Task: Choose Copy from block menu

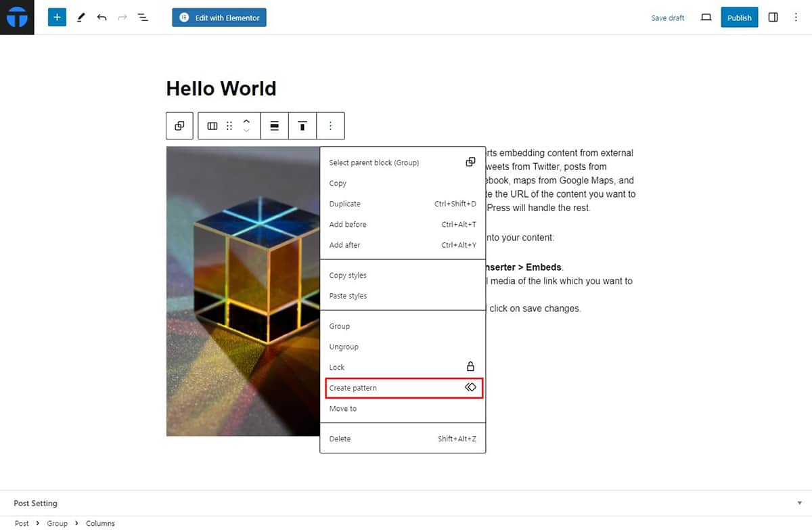Action: click(403, 183)
